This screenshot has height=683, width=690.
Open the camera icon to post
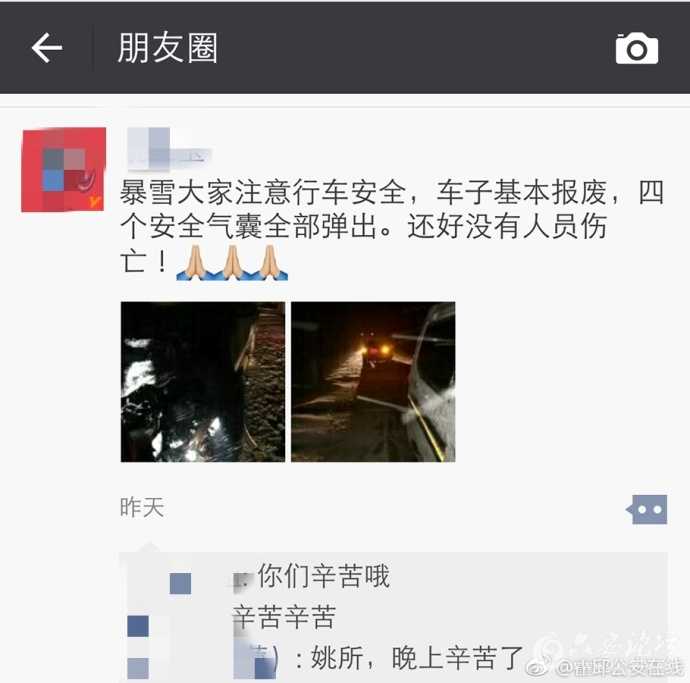point(637,48)
